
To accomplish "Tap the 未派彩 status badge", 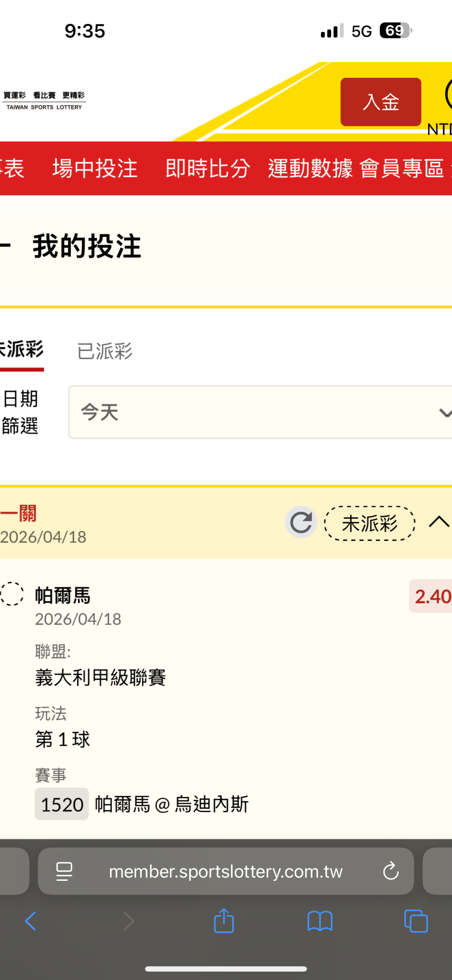I will pos(370,523).
